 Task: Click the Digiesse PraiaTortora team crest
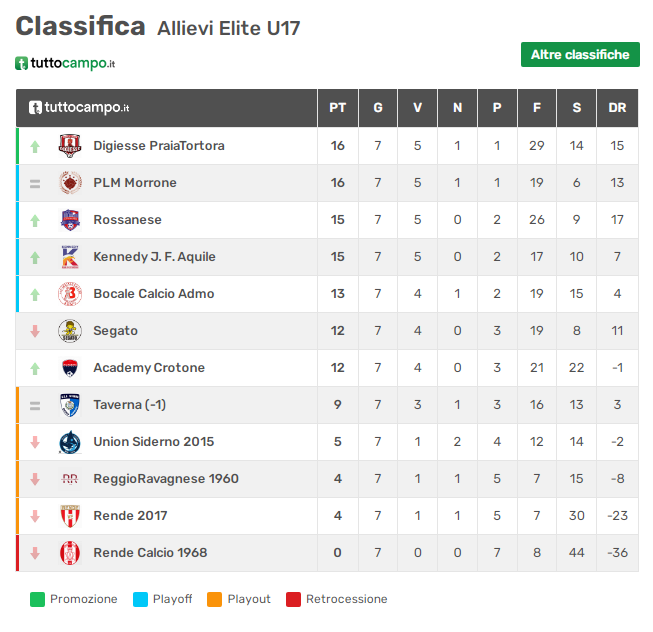click(x=70, y=146)
